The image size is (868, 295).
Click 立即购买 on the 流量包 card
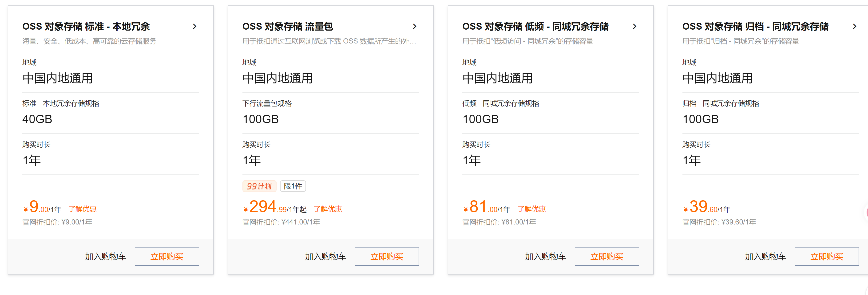(387, 256)
